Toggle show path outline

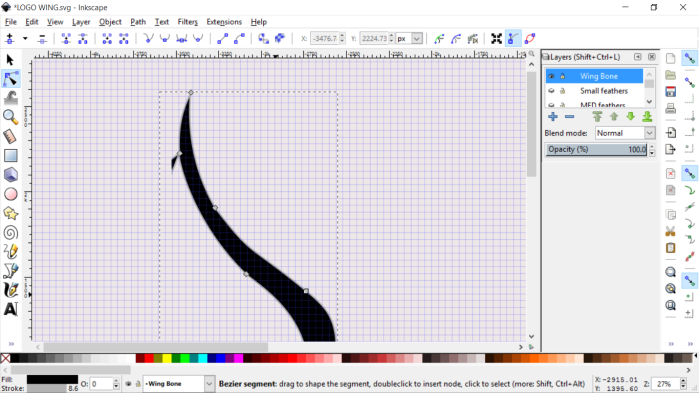point(530,39)
